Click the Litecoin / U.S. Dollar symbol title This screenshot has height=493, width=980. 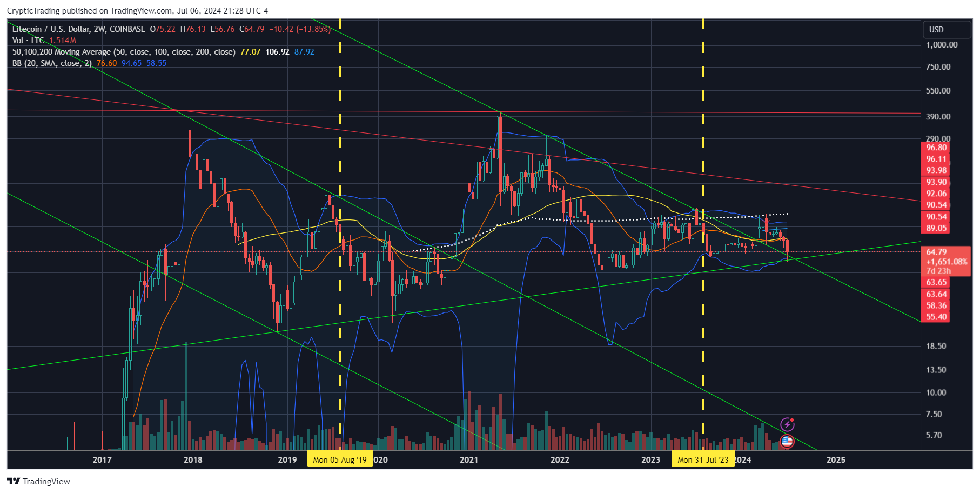pos(78,29)
